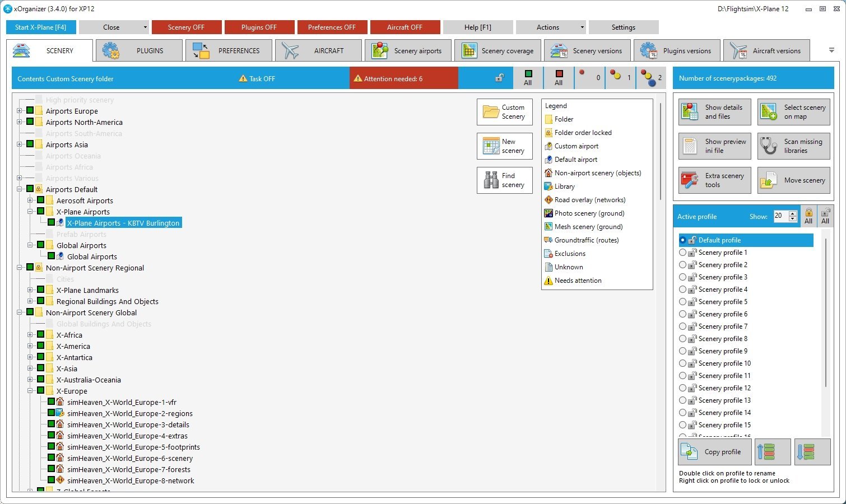Click Select scenery on map icon

[x=769, y=112]
